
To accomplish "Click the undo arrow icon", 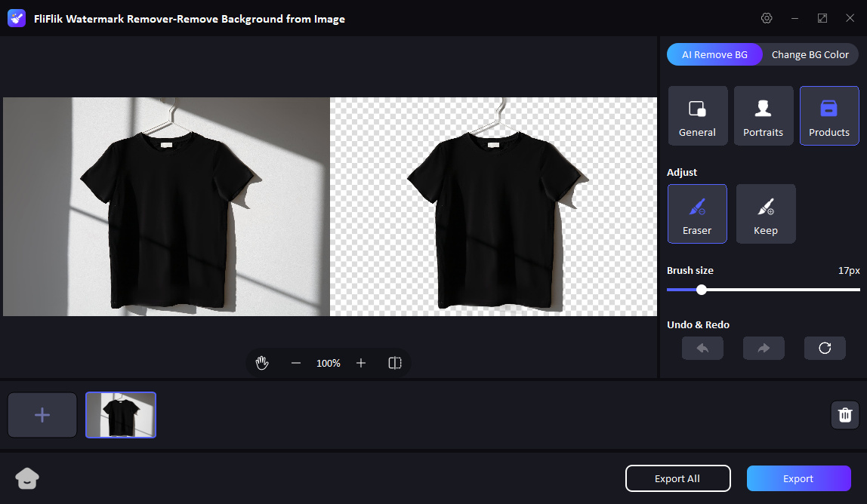I will pos(702,348).
